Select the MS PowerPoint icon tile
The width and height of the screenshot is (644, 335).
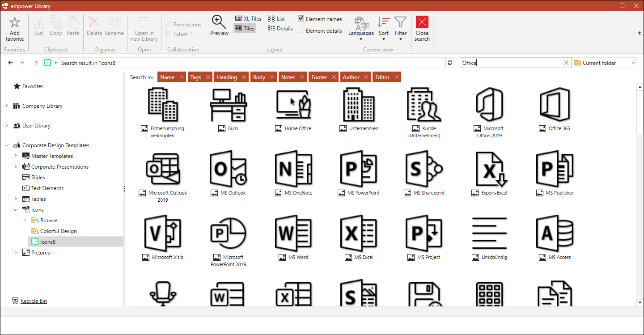(x=359, y=174)
